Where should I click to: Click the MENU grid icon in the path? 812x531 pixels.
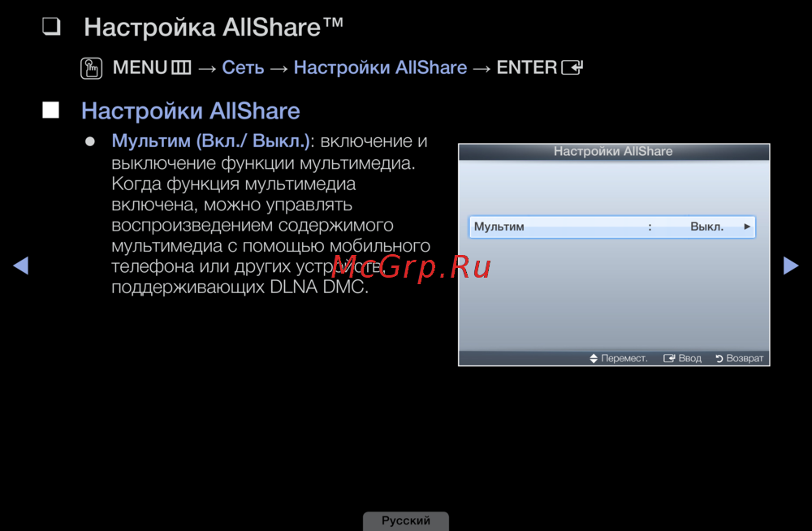pyautogui.click(x=181, y=68)
